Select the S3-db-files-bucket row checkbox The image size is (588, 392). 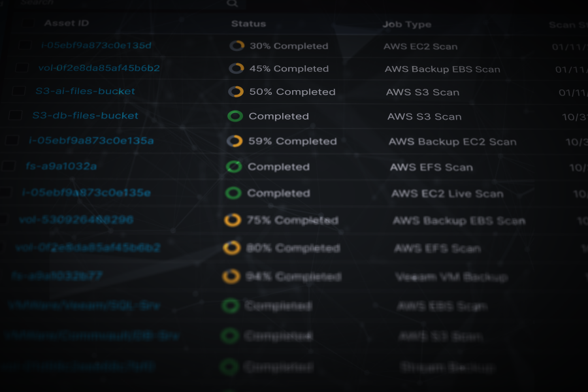pos(16,116)
